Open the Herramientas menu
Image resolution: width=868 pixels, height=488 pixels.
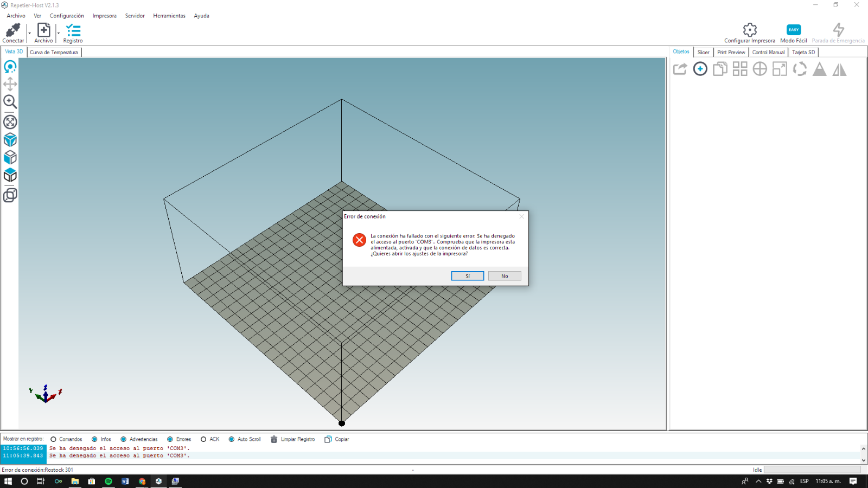point(169,16)
